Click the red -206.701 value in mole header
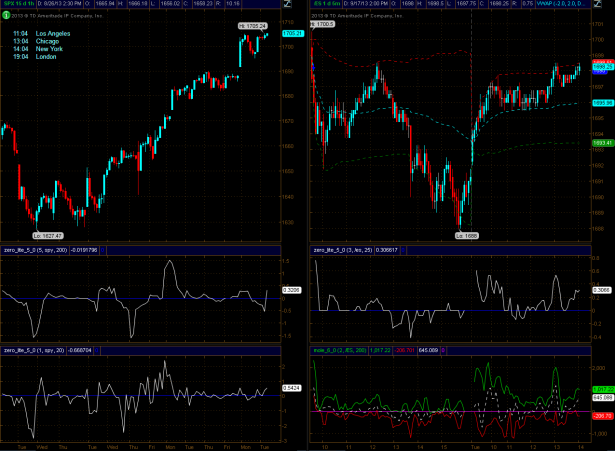 pyautogui.click(x=404, y=350)
